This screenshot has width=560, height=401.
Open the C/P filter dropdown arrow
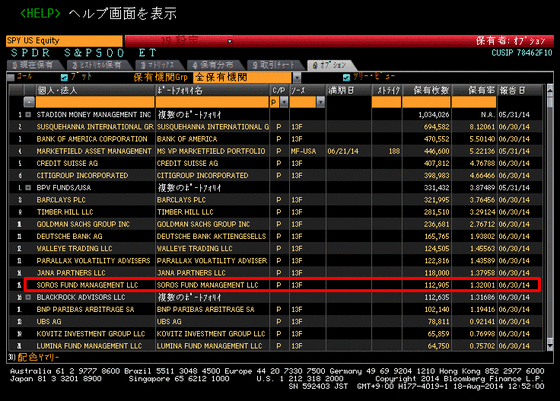(x=284, y=102)
